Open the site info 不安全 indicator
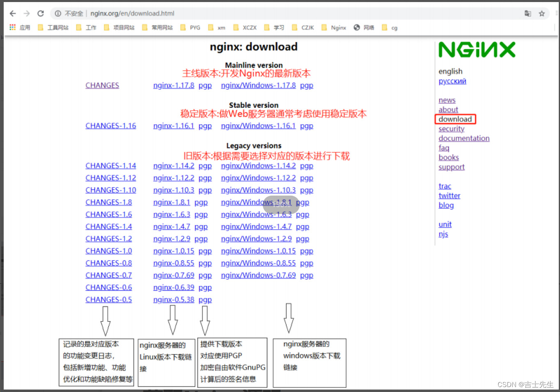This screenshot has height=392, width=560. coord(69,14)
